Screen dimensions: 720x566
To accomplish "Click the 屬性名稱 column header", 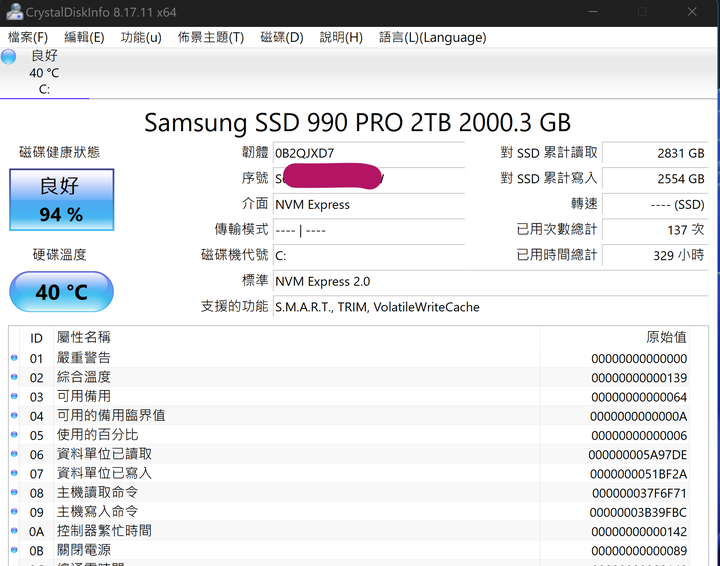I will (x=297, y=338).
